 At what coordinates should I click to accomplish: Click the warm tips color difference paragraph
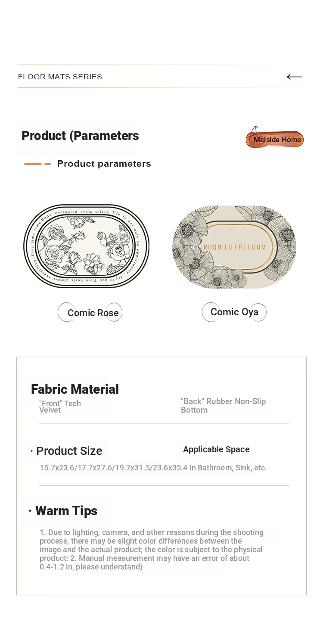pyautogui.click(x=152, y=549)
